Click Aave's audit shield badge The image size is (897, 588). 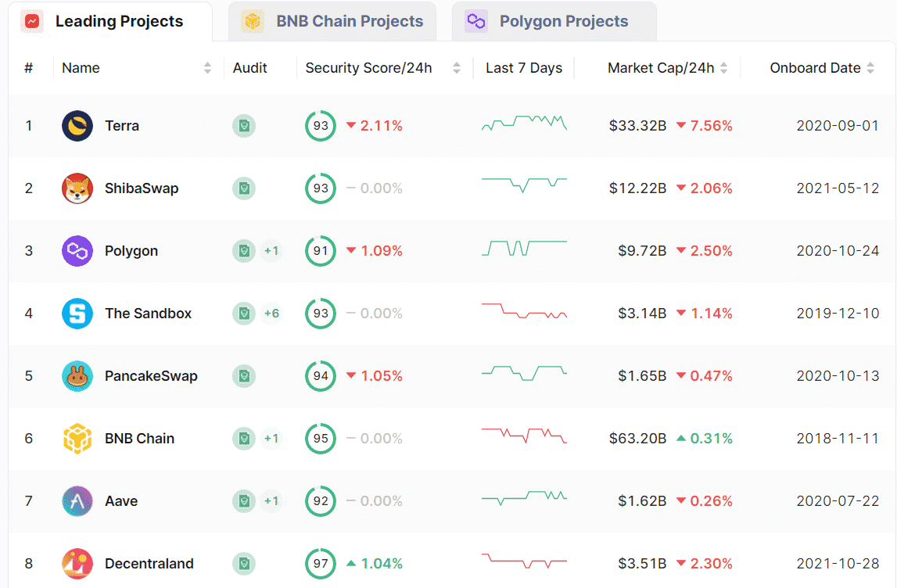tap(244, 501)
